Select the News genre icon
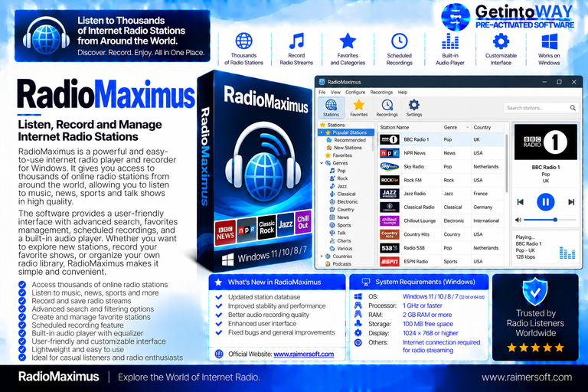This screenshot has height=392, width=588. click(332, 217)
